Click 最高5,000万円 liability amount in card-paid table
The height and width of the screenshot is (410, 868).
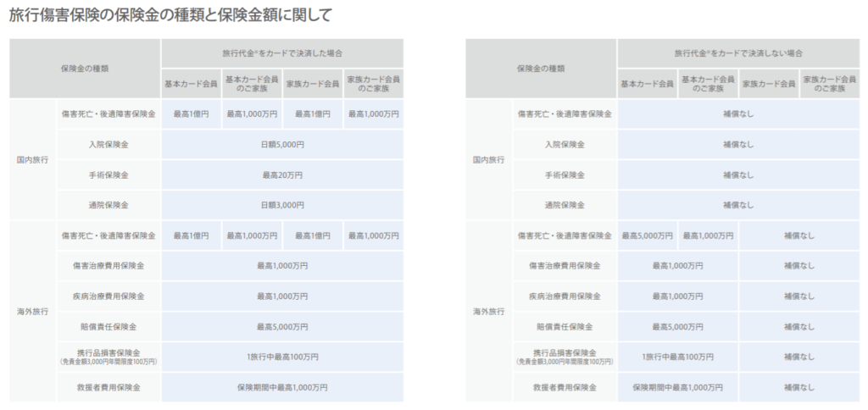click(281, 326)
